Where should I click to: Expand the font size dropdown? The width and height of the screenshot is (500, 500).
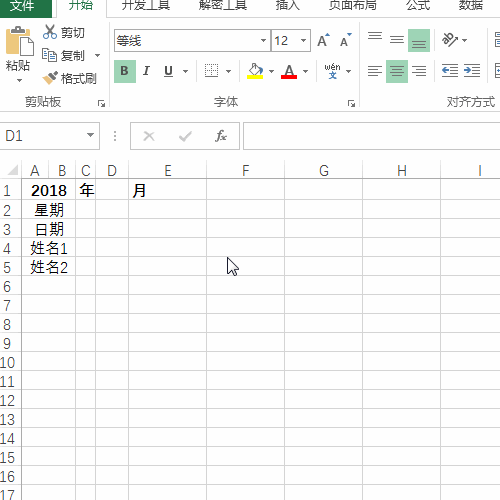[x=303, y=41]
